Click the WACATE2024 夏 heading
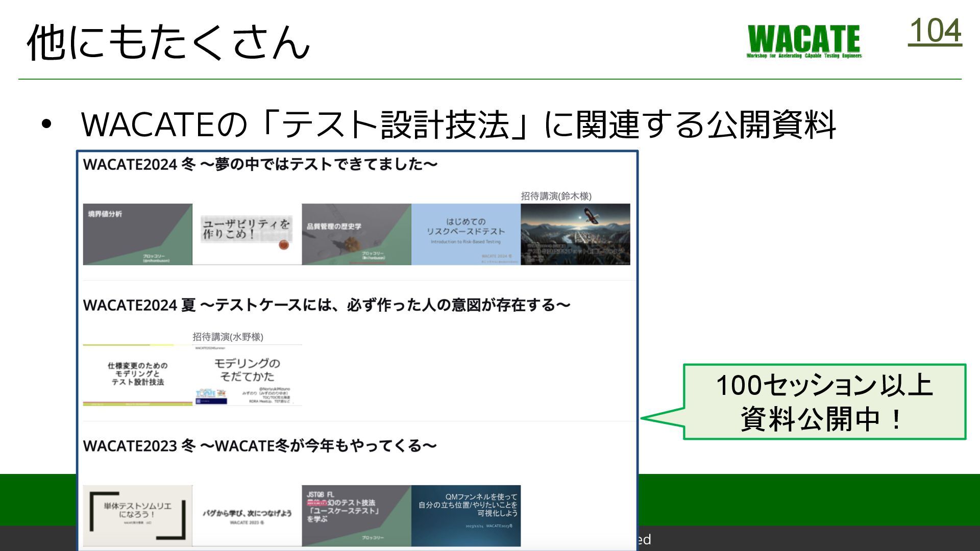This screenshot has width=980, height=551. 326,305
